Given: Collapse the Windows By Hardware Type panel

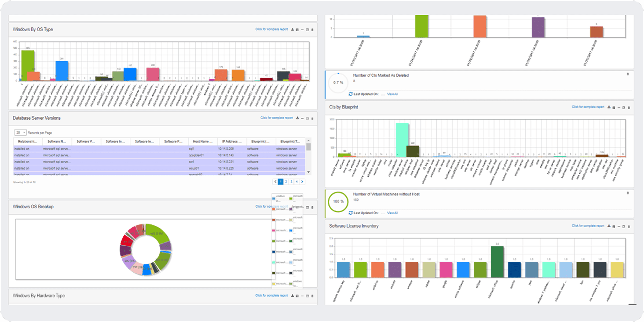Looking at the screenshot, I should pos(302,296).
